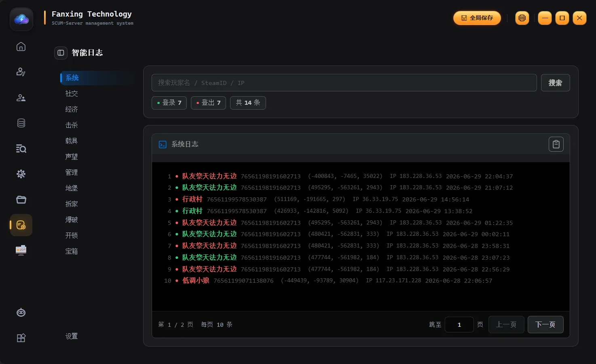The width and height of the screenshot is (596, 364).
Task: Open the player edit sidebar icon
Action: click(21, 72)
